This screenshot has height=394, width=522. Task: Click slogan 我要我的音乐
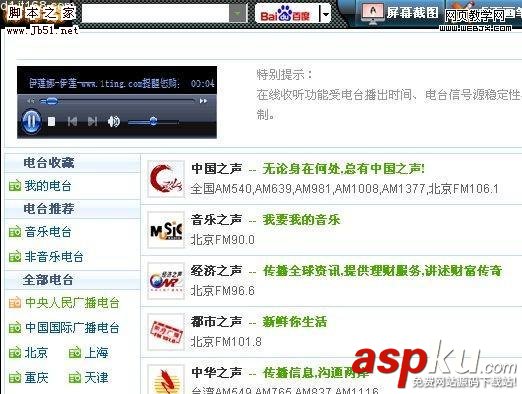tap(301, 220)
